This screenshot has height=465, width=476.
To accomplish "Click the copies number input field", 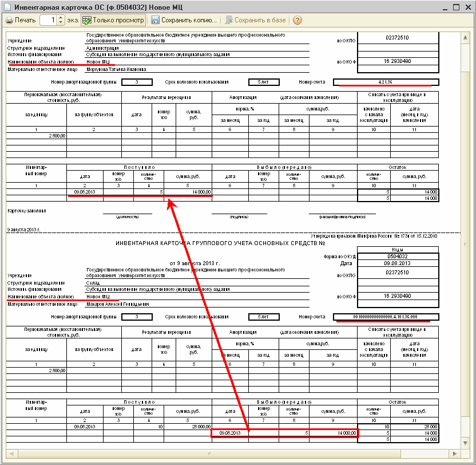I will click(x=49, y=21).
